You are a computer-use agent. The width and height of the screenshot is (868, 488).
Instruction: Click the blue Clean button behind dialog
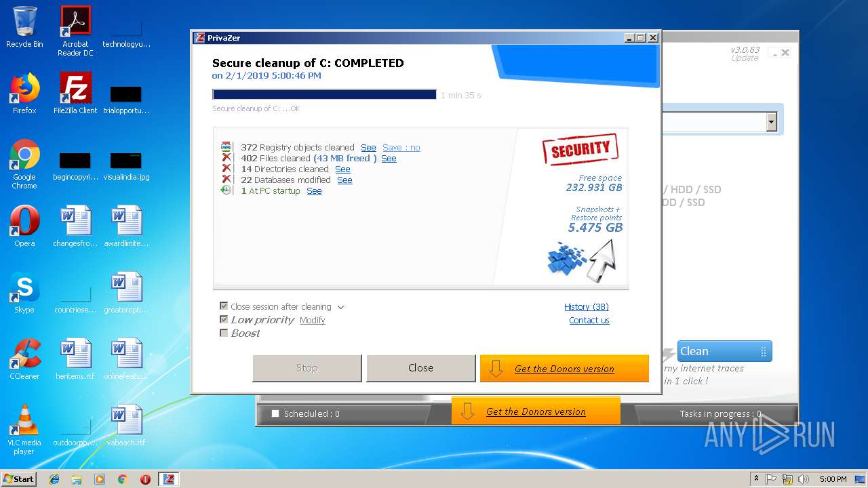point(724,351)
